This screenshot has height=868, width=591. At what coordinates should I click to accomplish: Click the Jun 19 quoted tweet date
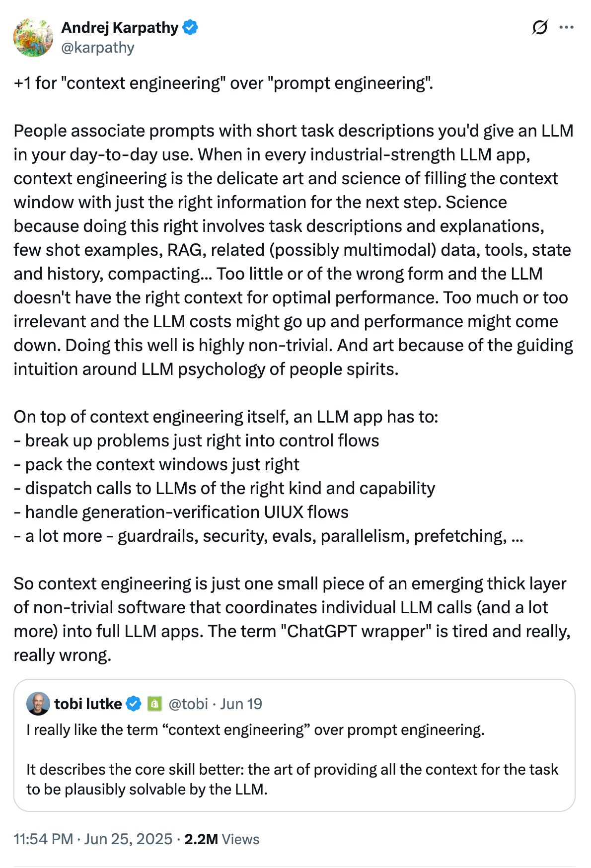coord(241,704)
